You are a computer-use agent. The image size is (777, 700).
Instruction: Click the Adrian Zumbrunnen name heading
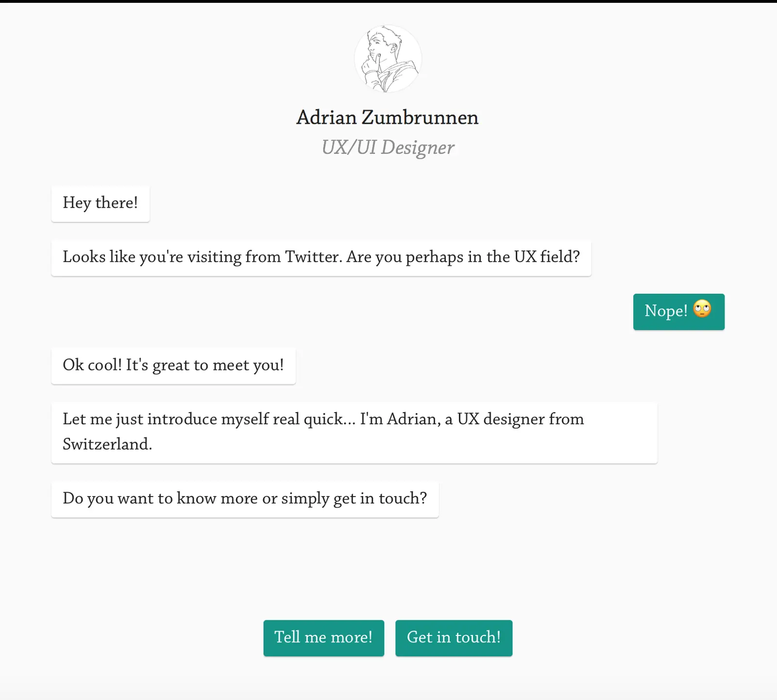click(387, 117)
